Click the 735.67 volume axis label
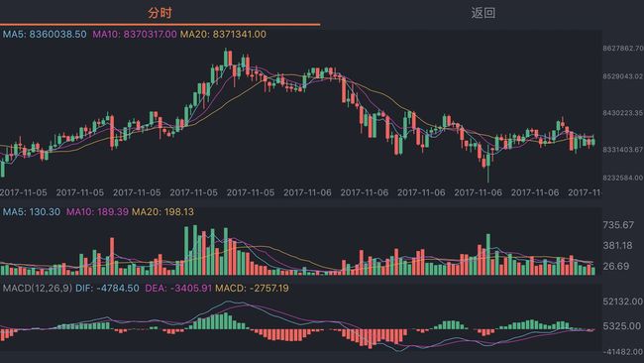Screen dimensions: 644x363 point(618,225)
